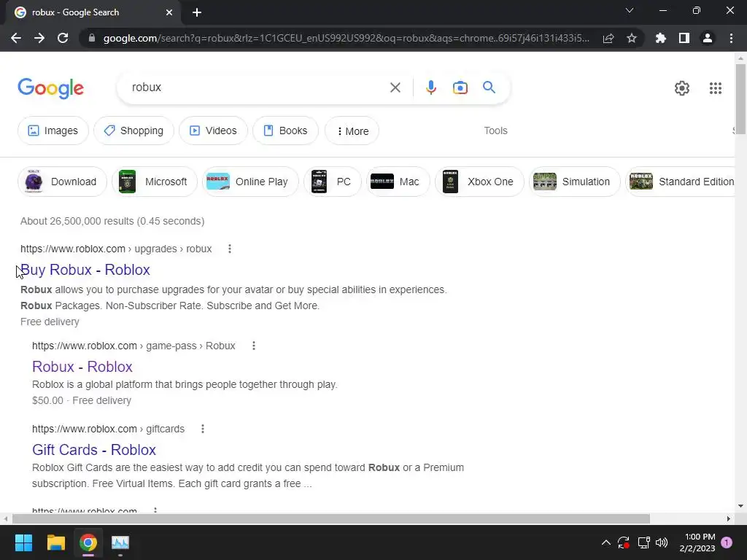This screenshot has height=560, width=747.
Task: Select the Mac suggestion chip
Action: (398, 182)
